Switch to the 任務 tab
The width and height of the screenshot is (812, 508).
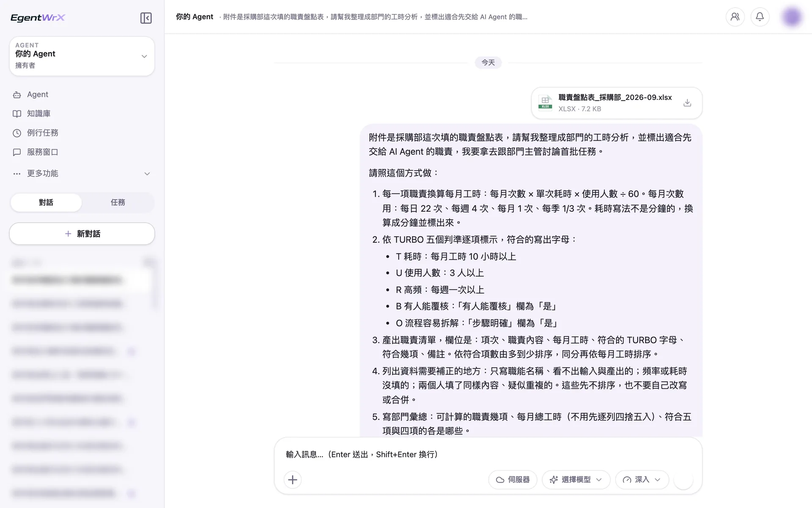pyautogui.click(x=118, y=202)
